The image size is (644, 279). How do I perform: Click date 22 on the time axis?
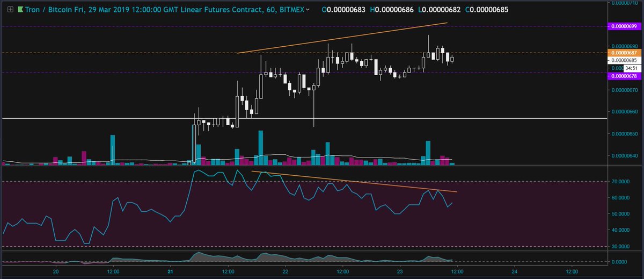pos(285,272)
